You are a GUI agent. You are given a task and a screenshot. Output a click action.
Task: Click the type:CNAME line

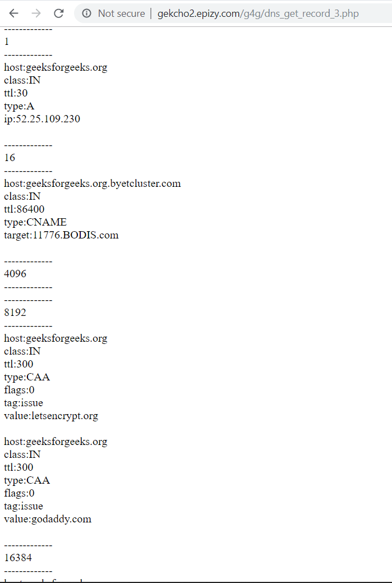point(35,222)
